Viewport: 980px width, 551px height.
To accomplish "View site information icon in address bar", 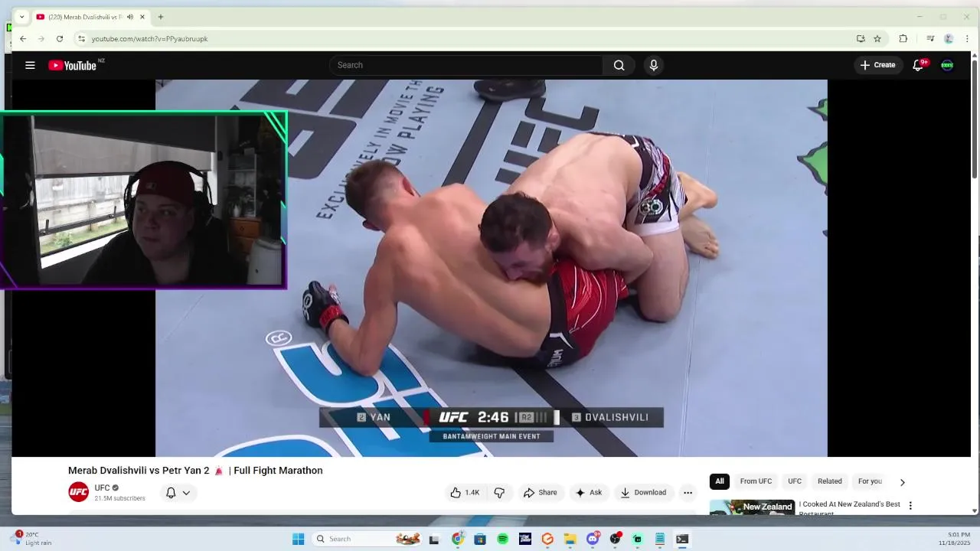I will (81, 38).
